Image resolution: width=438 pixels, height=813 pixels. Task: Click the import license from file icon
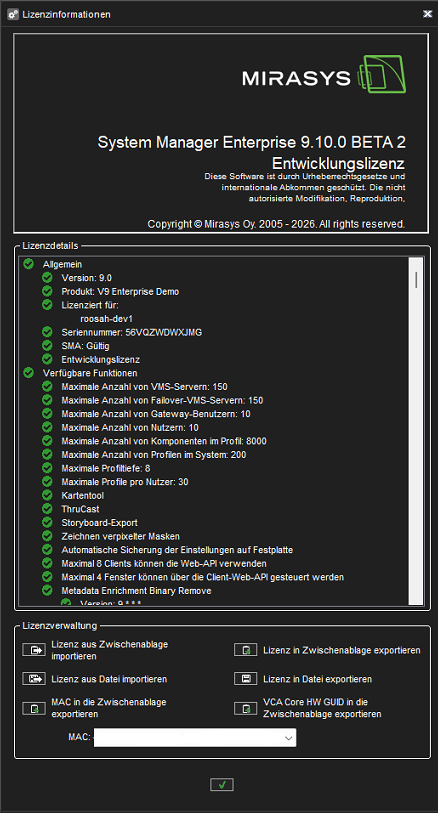pos(34,679)
